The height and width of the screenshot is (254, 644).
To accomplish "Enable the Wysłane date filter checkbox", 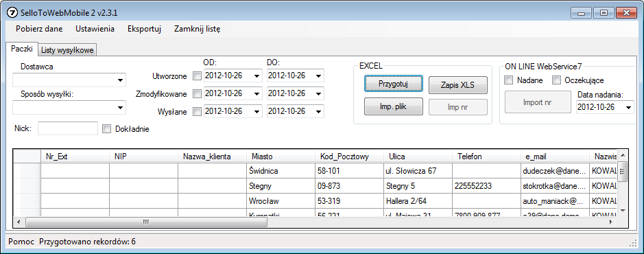I will tap(198, 111).
